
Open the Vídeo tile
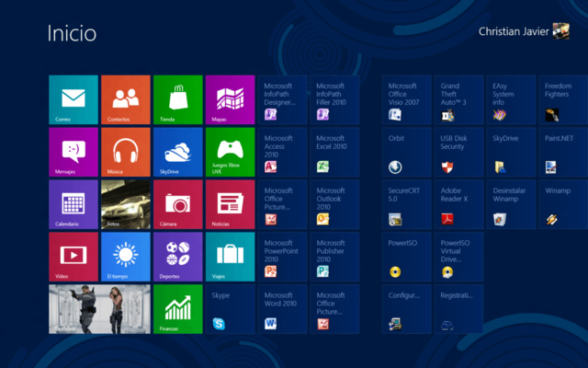[73, 257]
